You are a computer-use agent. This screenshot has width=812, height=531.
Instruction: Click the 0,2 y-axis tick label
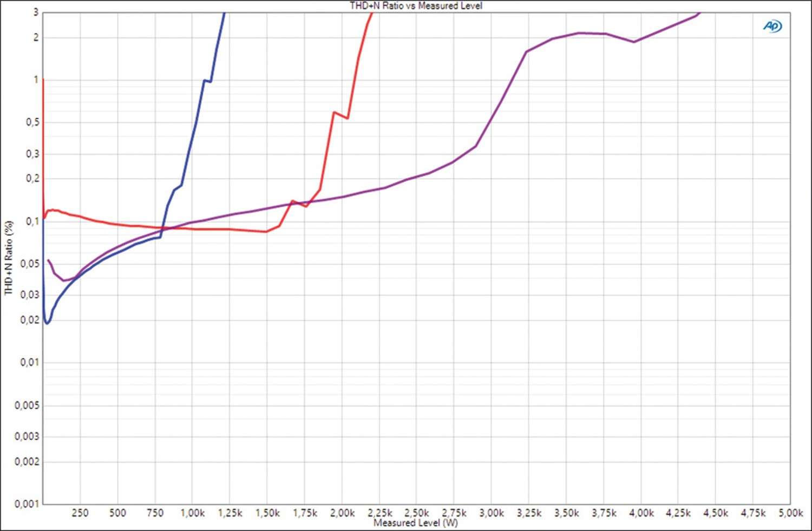tap(33, 179)
